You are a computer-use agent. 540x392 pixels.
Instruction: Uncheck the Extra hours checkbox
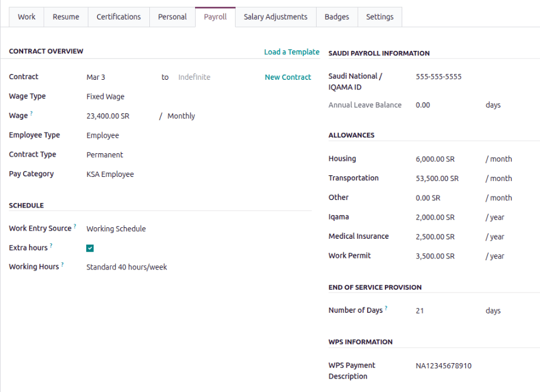[x=90, y=247]
